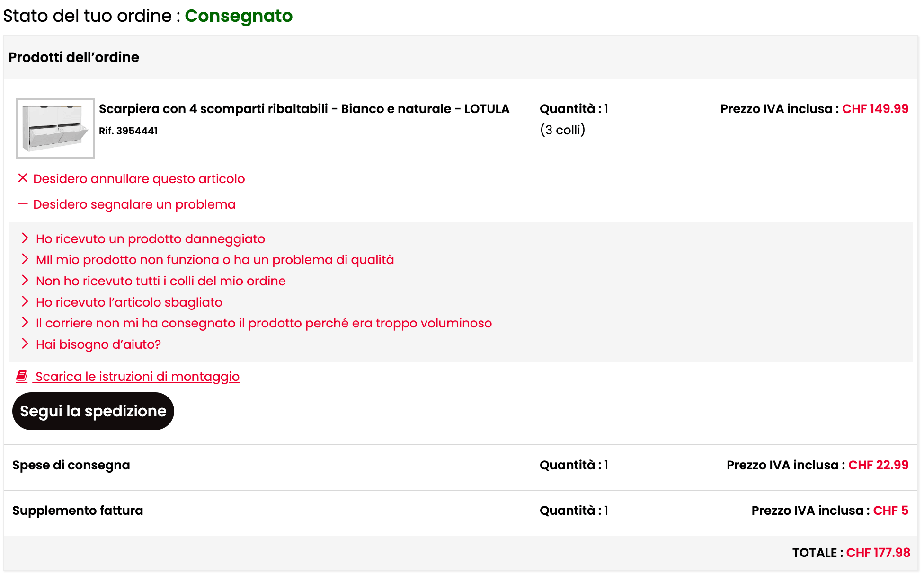Image resolution: width=924 pixels, height=582 pixels.
Task: Click the Scarpiera LOTULA product title
Action: coord(304,109)
